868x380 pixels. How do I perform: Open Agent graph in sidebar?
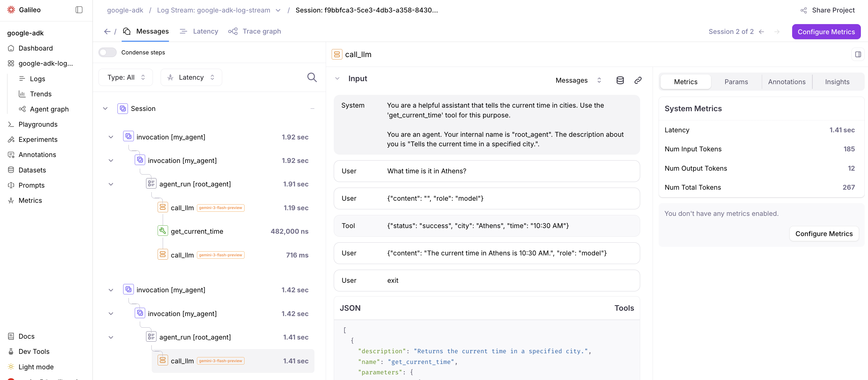point(49,109)
